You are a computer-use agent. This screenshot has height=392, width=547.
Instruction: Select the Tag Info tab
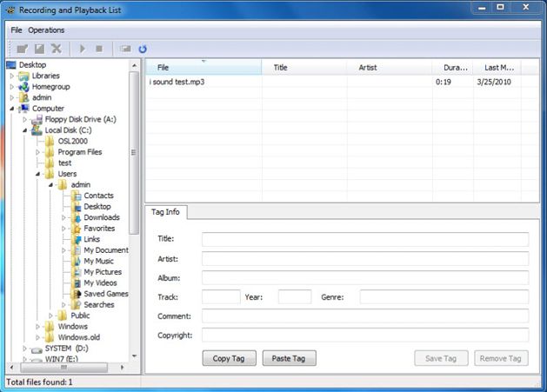(166, 212)
